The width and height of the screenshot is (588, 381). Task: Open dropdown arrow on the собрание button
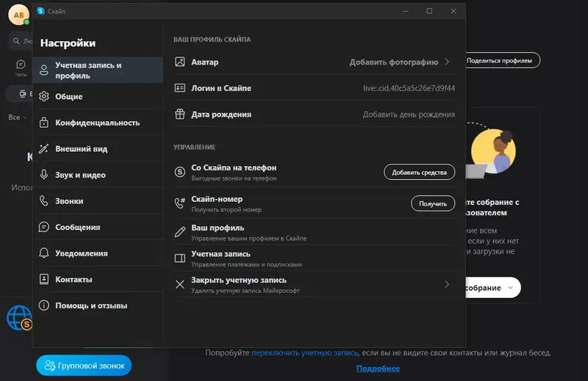point(510,288)
